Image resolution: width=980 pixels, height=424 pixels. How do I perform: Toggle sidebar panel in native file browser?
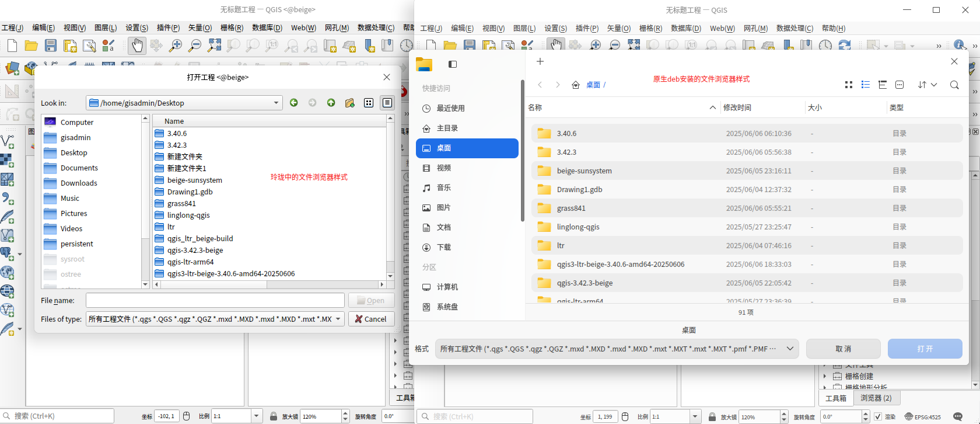pyautogui.click(x=453, y=64)
